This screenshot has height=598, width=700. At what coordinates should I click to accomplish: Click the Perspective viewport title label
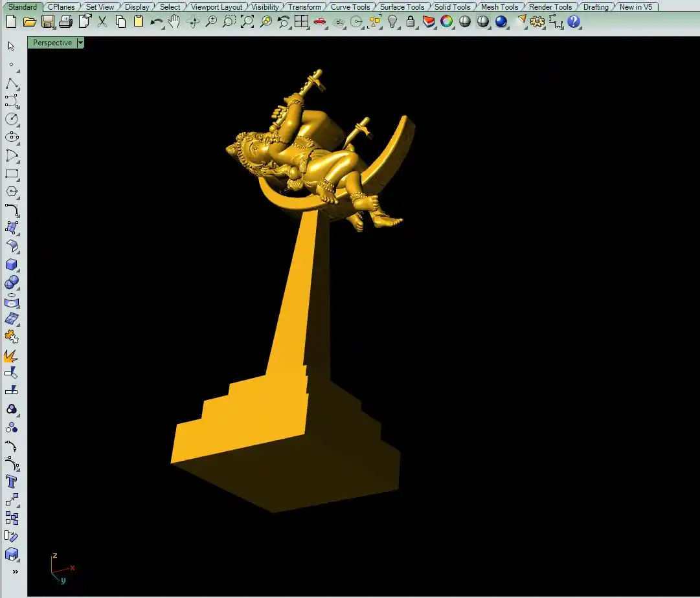[52, 43]
